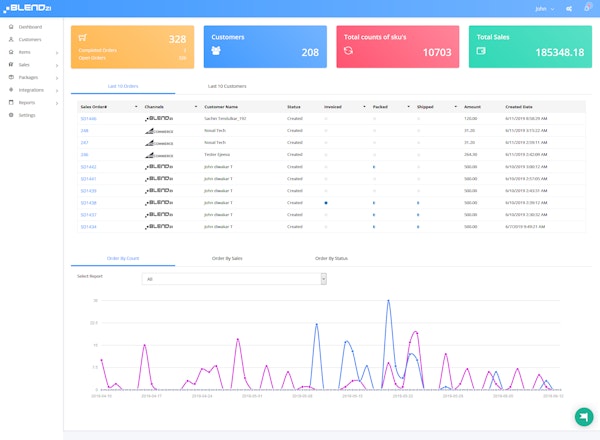600x440 pixels.
Task: Open sales order SO1446 link
Action: click(x=89, y=118)
